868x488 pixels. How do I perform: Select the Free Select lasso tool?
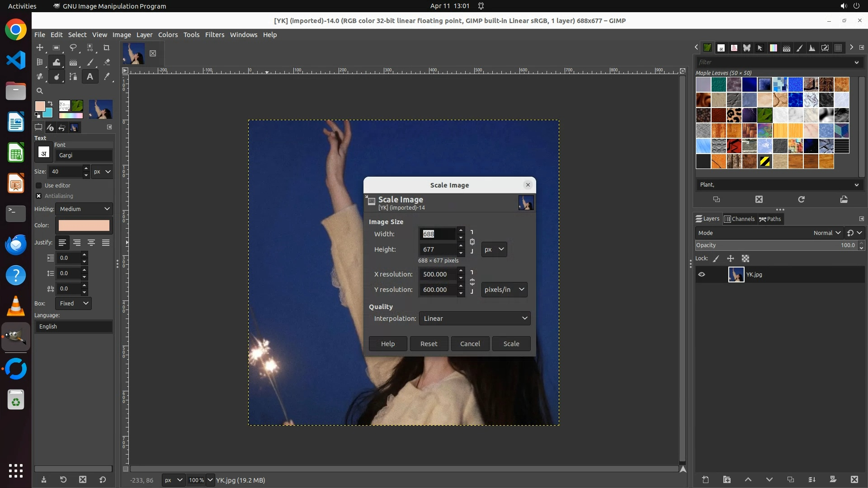tap(73, 47)
